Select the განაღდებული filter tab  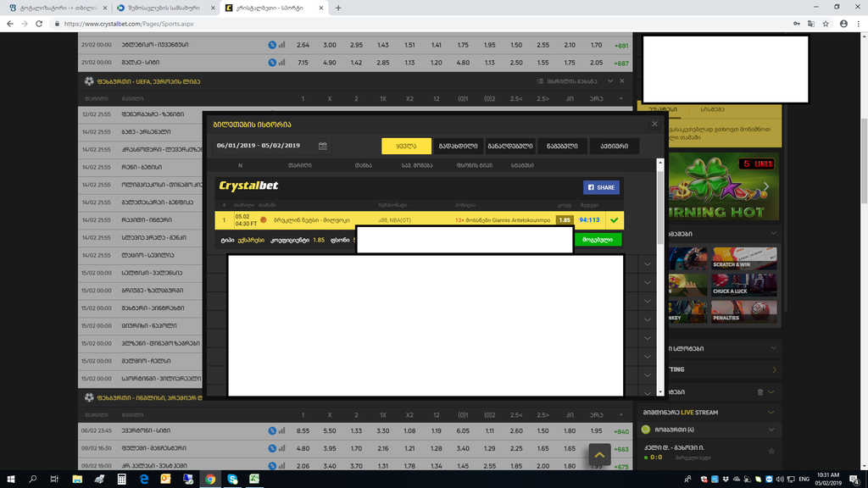click(x=509, y=146)
